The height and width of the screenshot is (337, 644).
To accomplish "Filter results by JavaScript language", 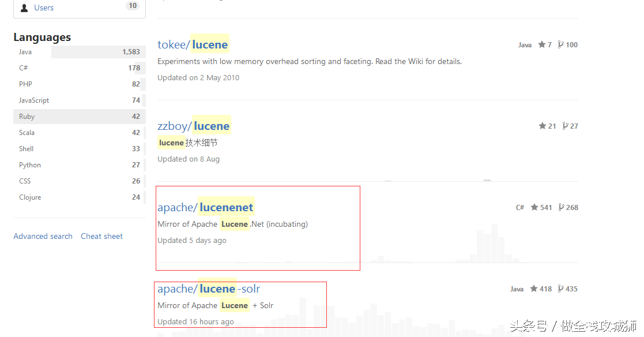I will [79, 100].
